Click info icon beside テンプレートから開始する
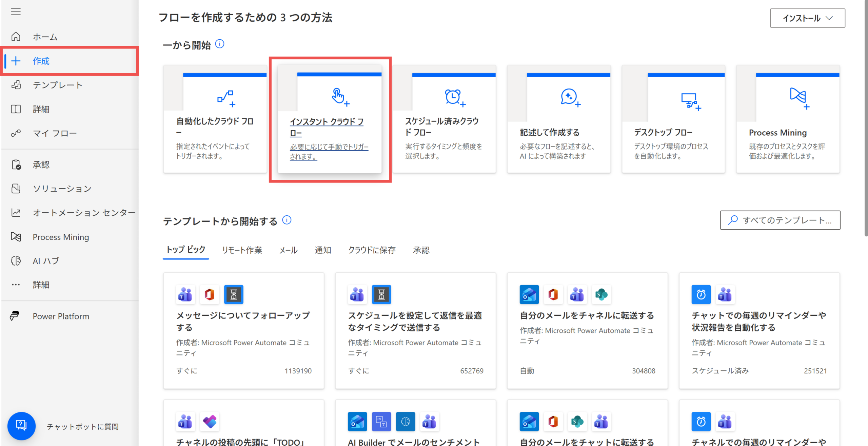 (x=287, y=220)
